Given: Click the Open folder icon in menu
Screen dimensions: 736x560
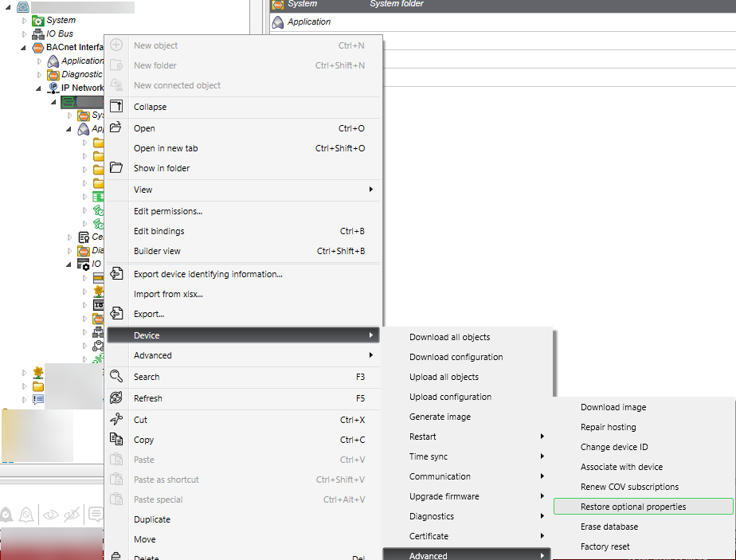Looking at the screenshot, I should [116, 127].
